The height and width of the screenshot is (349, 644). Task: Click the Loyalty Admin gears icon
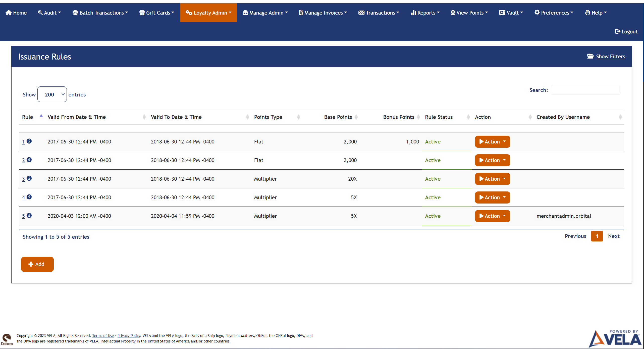point(188,12)
